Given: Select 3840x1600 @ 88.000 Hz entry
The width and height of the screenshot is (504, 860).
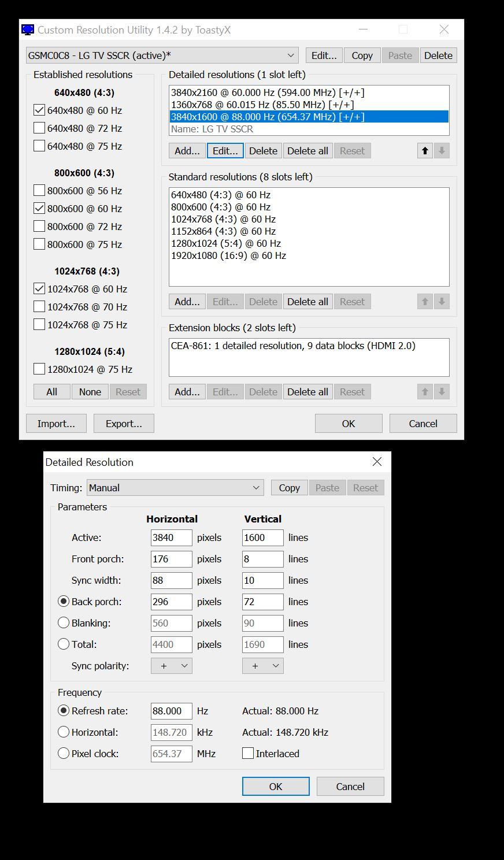Looking at the screenshot, I should click(309, 117).
